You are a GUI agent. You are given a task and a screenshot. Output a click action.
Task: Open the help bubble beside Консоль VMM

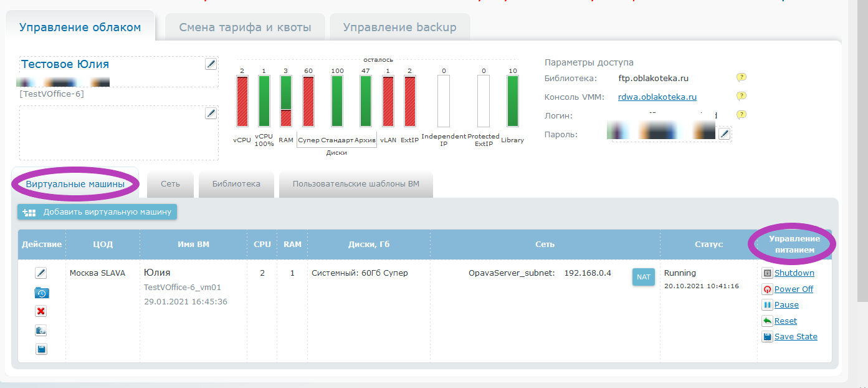(x=741, y=96)
